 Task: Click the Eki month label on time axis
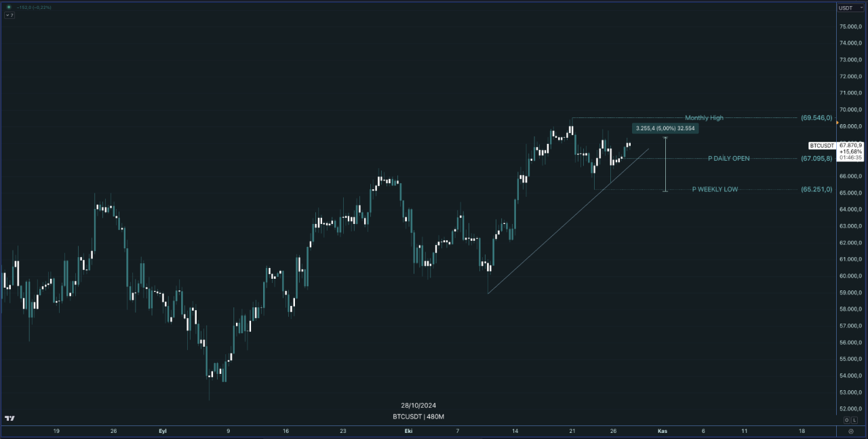408,431
